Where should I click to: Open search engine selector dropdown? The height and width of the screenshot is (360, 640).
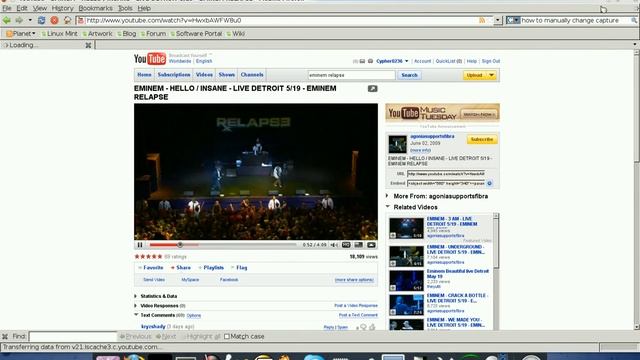click(513, 20)
